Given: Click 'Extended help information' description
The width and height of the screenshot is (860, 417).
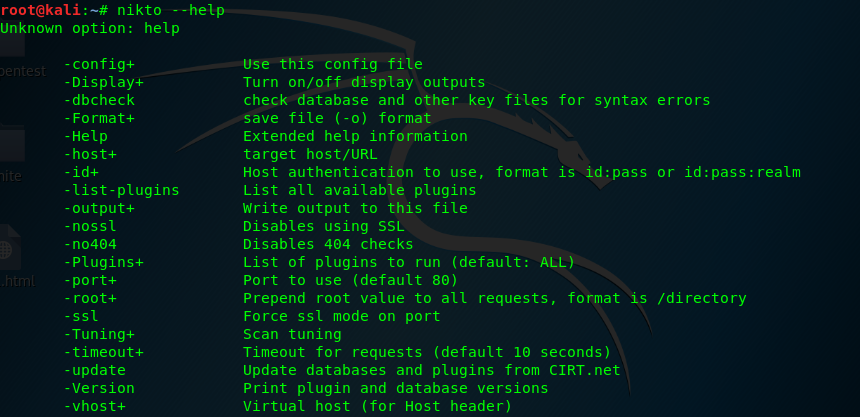Looking at the screenshot, I should (355, 136).
